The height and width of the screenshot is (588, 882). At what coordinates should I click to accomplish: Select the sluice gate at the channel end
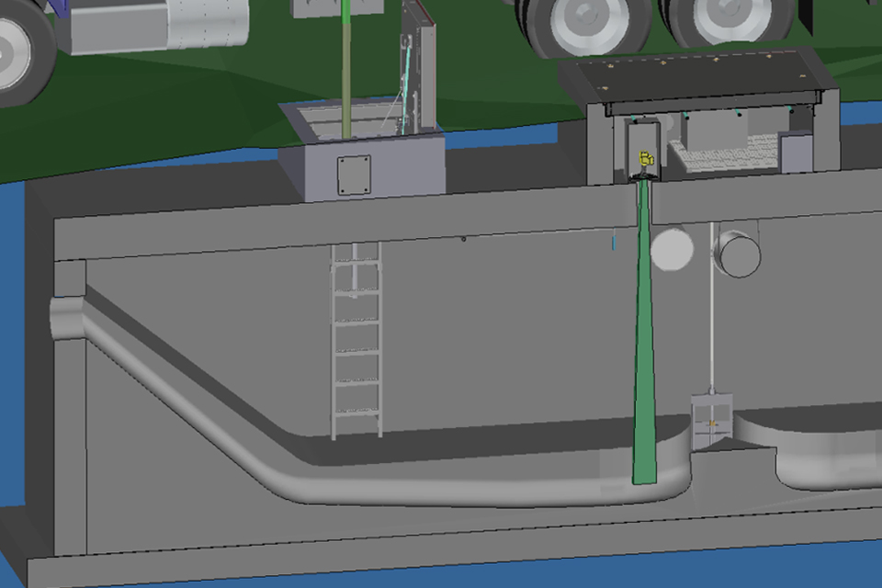(711, 422)
